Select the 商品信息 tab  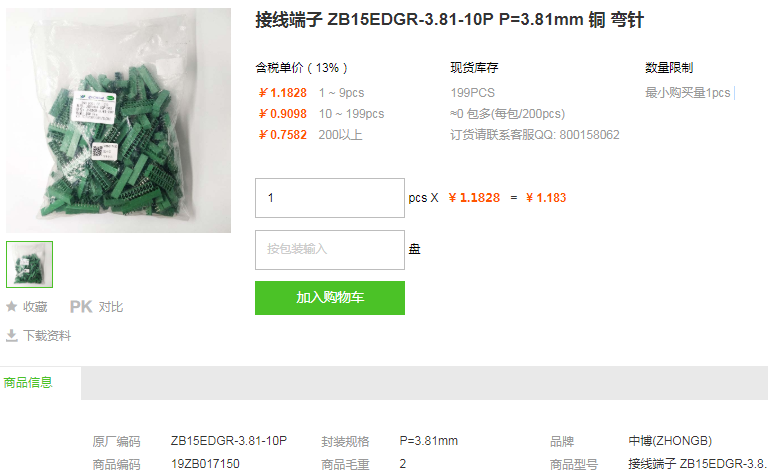coord(28,382)
